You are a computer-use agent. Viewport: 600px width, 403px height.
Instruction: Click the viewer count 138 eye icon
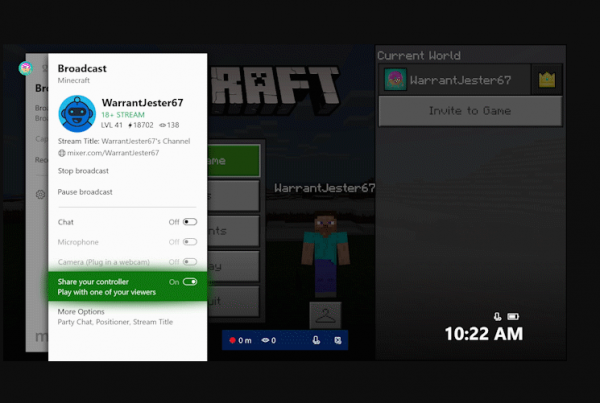[163, 125]
